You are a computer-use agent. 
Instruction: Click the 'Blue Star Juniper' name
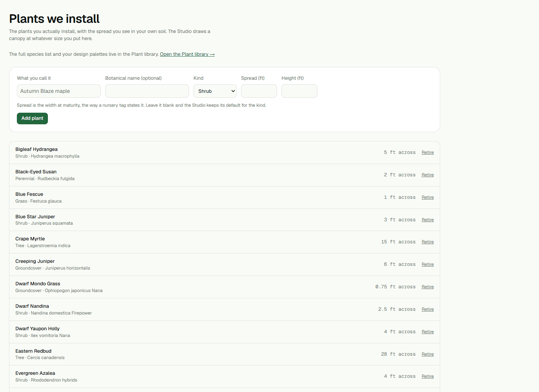coord(35,217)
